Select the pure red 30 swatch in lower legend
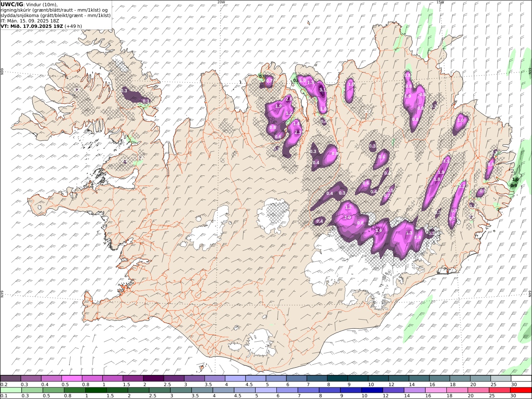The image size is (532, 399). [x=520, y=390]
